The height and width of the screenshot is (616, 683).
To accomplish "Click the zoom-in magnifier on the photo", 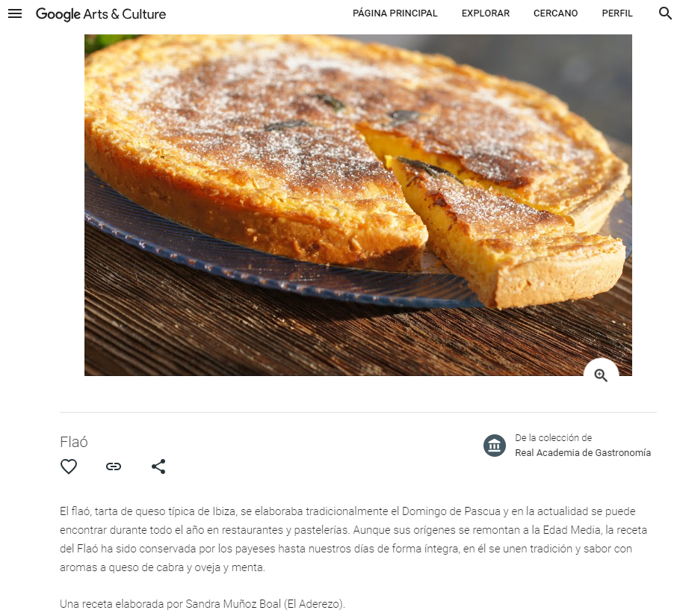I will point(601,375).
